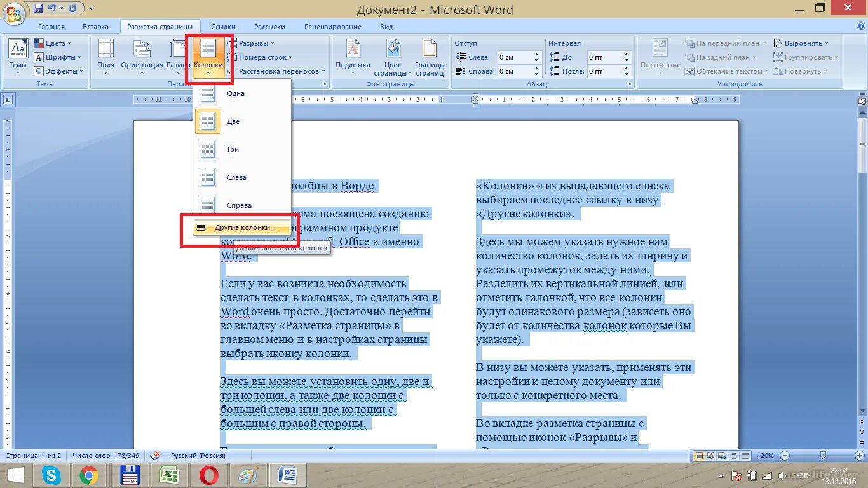Open page setup dialog launcher

pyautogui.click(x=323, y=84)
